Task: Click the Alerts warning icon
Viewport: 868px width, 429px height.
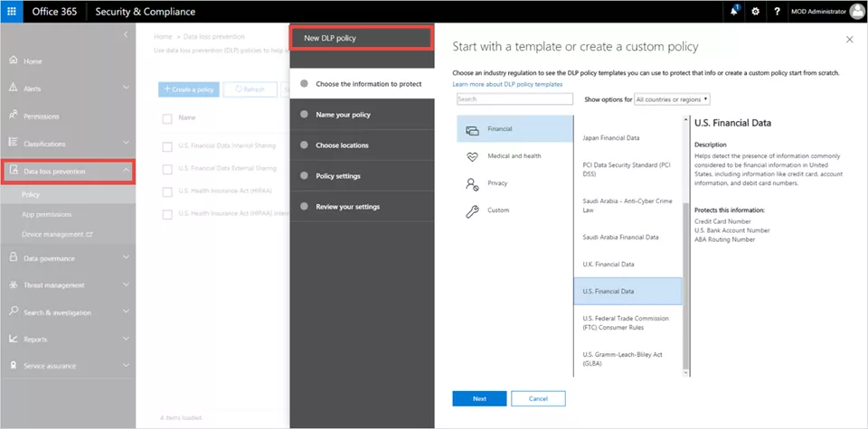Action: click(x=14, y=88)
